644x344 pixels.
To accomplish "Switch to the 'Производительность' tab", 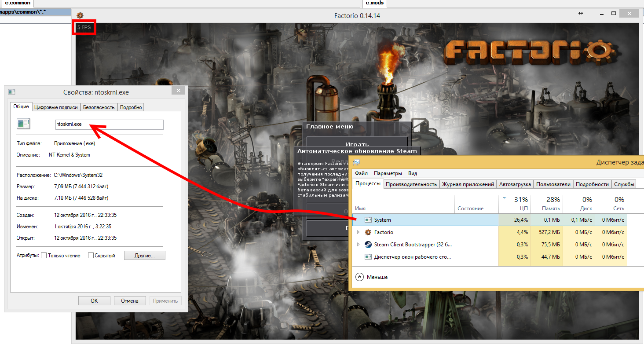I will coord(411,184).
